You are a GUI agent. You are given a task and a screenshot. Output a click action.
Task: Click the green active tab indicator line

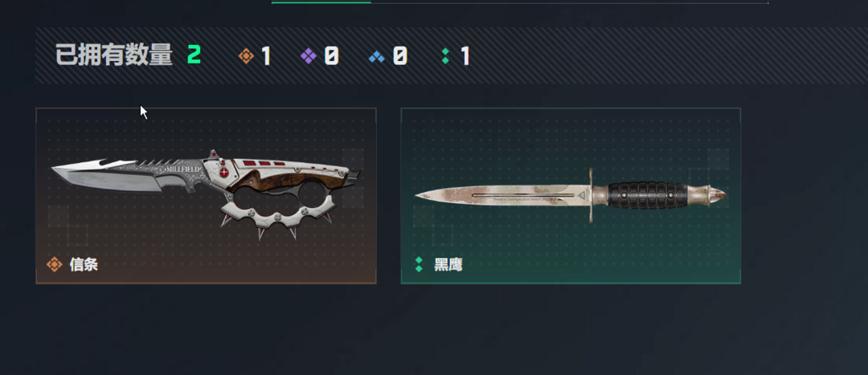pyautogui.click(x=321, y=2)
